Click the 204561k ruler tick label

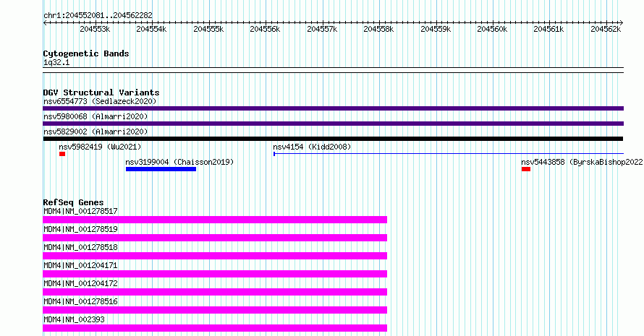tap(548, 29)
